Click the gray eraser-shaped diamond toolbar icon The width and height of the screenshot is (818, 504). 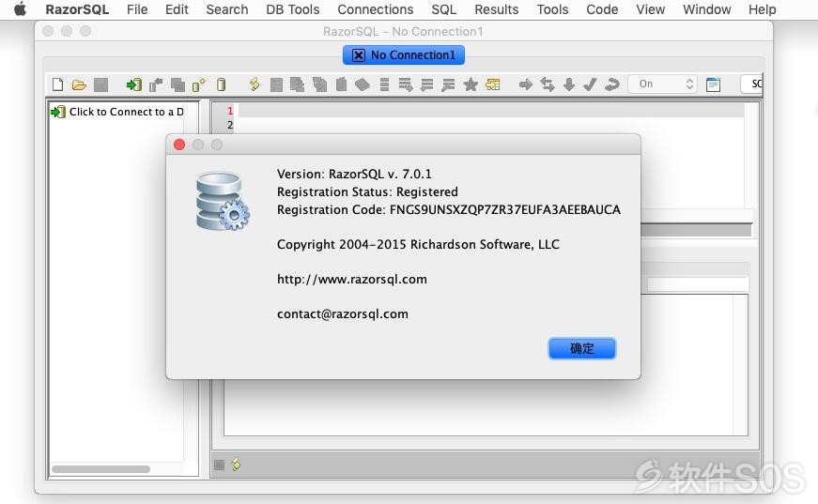coord(363,84)
